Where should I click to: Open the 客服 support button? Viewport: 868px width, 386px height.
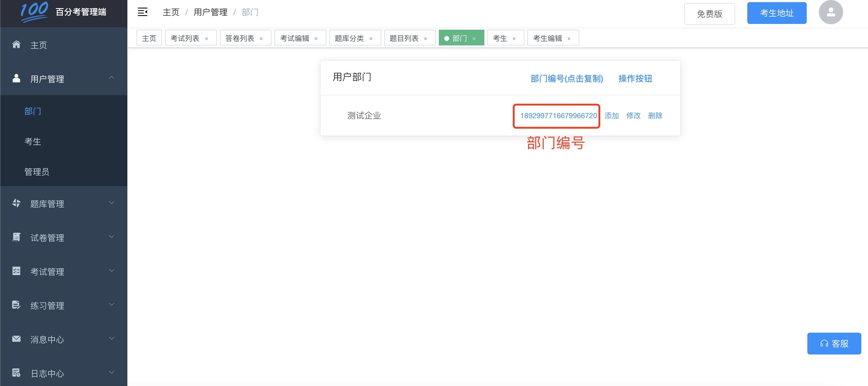pos(834,344)
